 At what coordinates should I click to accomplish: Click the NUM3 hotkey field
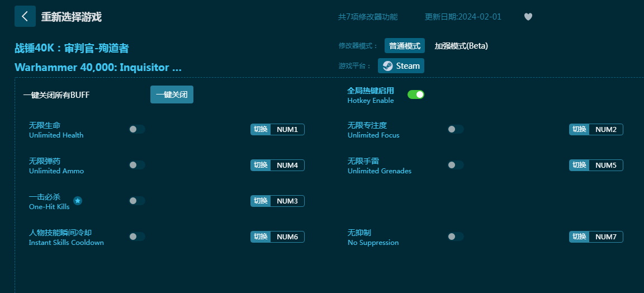pos(287,201)
